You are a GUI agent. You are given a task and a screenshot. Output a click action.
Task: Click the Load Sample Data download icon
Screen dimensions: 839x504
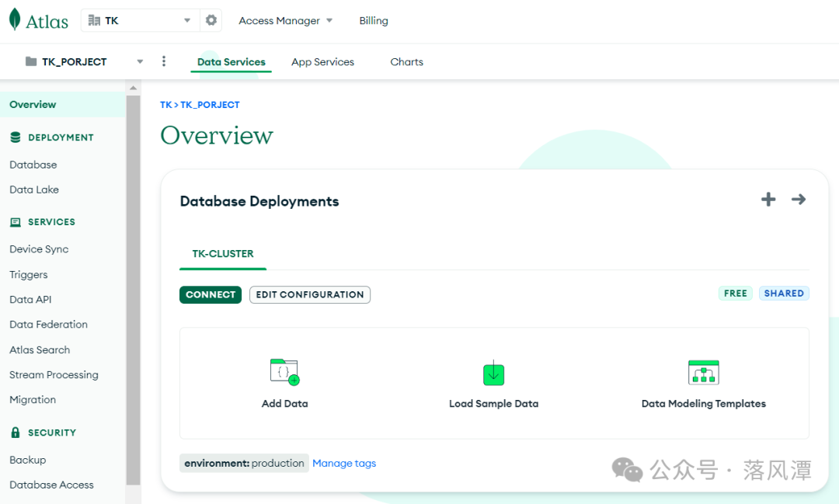pos(493,373)
